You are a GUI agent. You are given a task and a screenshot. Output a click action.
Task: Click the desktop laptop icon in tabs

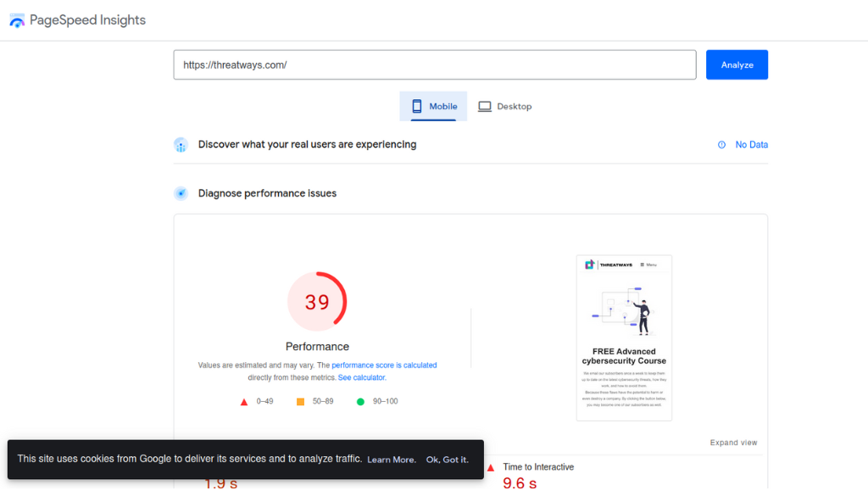tap(484, 106)
